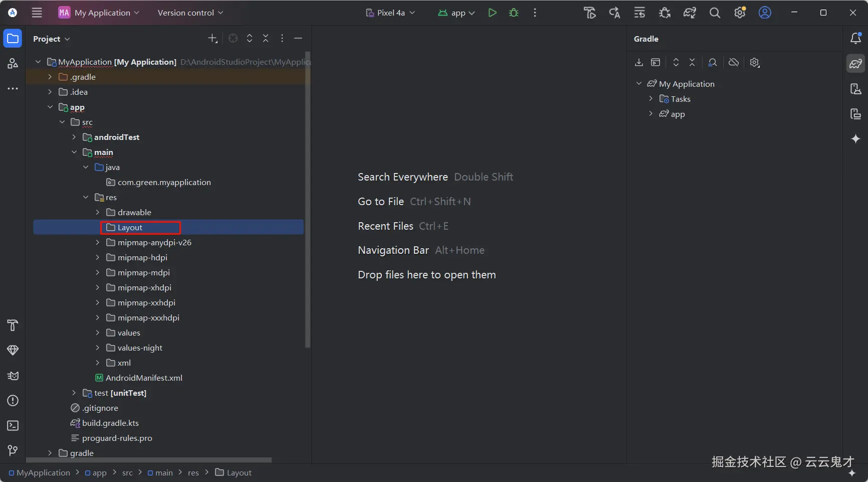Screen dimensions: 868x482
Task: Click Select Opened File target icon
Action: coord(233,39)
